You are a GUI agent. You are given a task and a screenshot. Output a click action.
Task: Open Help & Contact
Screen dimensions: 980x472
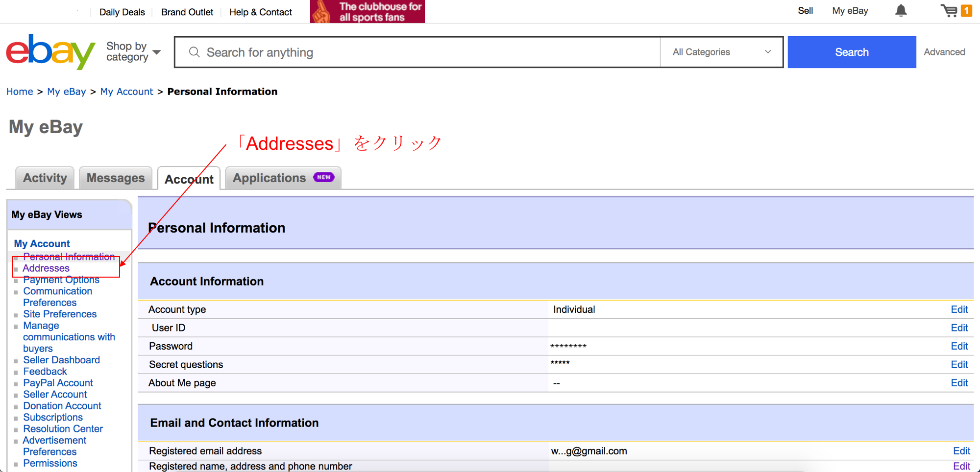(x=261, y=12)
